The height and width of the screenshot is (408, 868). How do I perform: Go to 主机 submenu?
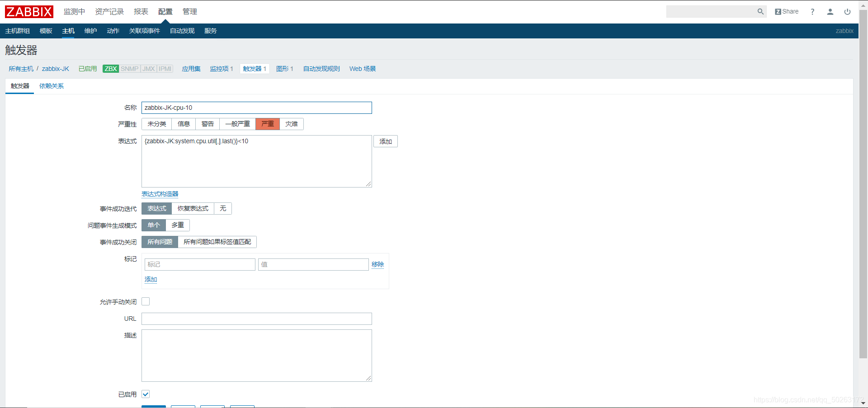[x=68, y=31]
